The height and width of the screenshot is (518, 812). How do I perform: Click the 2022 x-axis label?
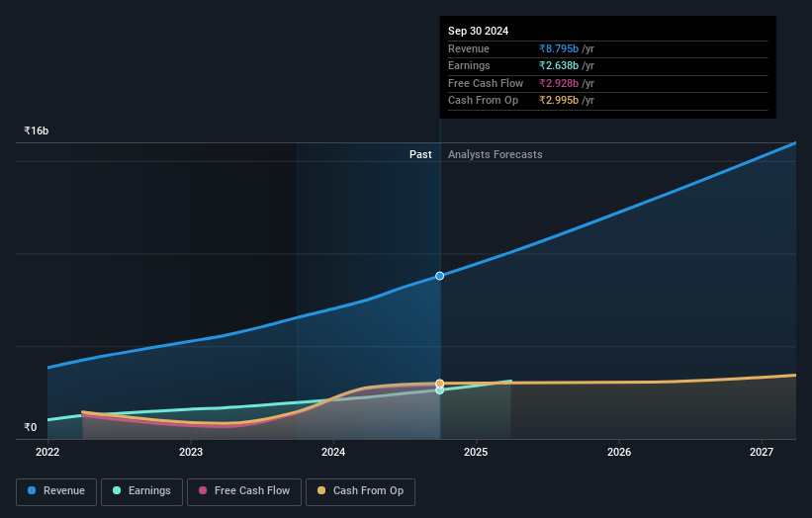click(x=47, y=453)
